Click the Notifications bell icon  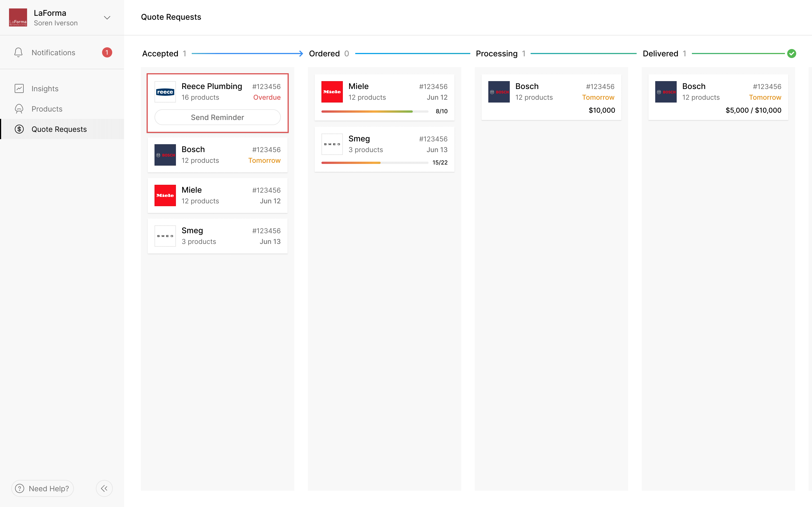pos(18,53)
